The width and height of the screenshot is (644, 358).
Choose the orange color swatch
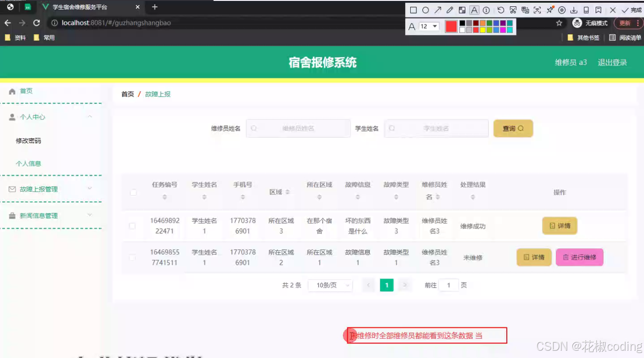(483, 23)
